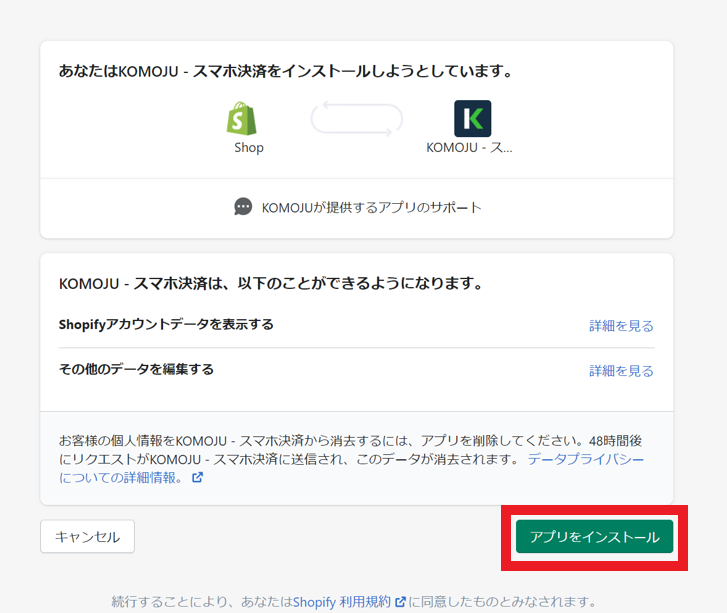Click the sync arrows between Shop and KOMOJU
The height and width of the screenshot is (613, 727).
tap(357, 119)
